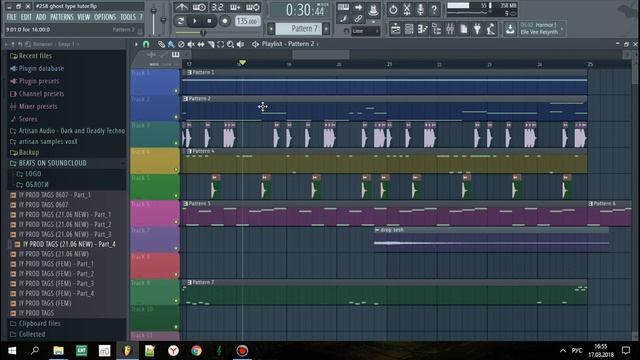Open the Mixer view icon
640x360 pixels.
pos(450,29)
